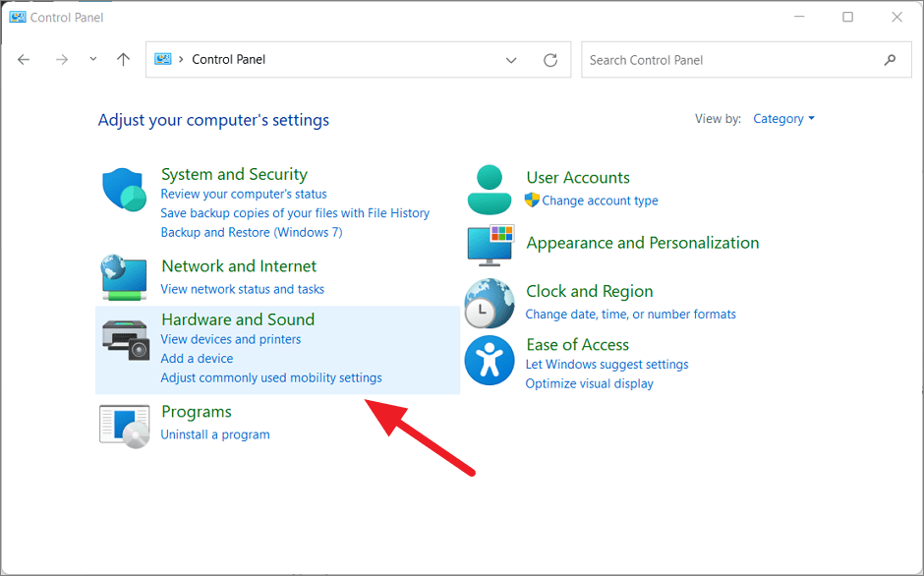This screenshot has width=924, height=576.
Task: Expand the address bar history dropdown
Action: point(511,60)
